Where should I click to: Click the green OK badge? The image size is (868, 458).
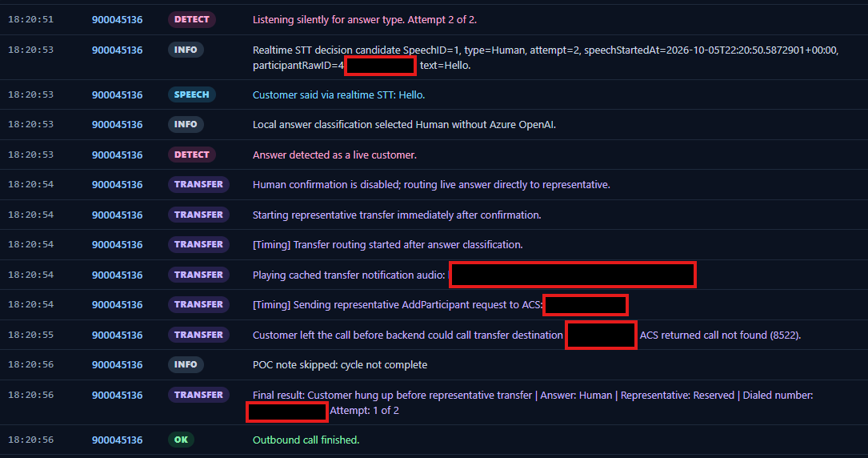(x=181, y=440)
